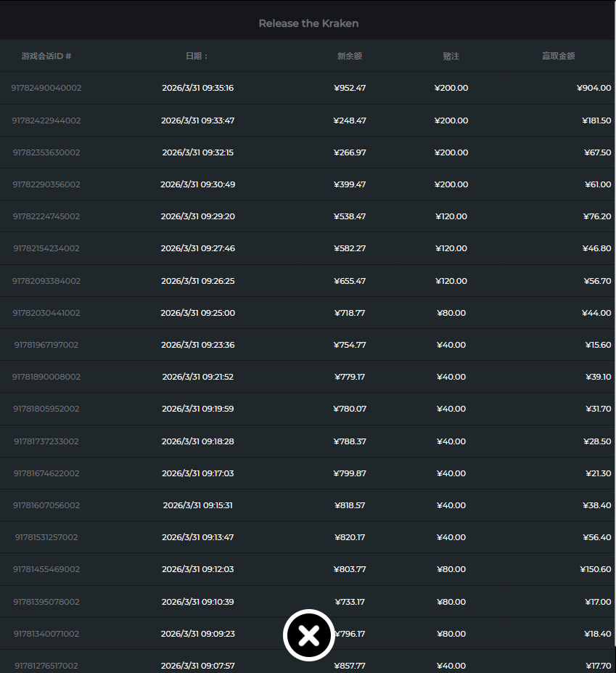
Task: Close the game history overlay
Action: tap(308, 636)
